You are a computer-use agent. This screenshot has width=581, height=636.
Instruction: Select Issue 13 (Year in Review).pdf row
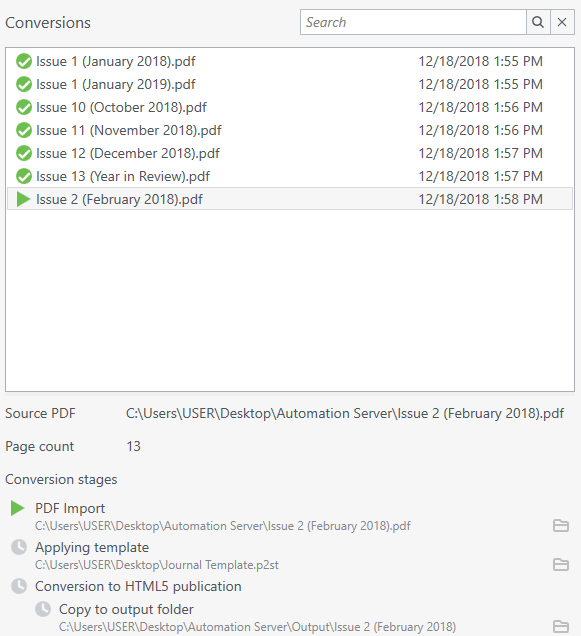point(290,176)
